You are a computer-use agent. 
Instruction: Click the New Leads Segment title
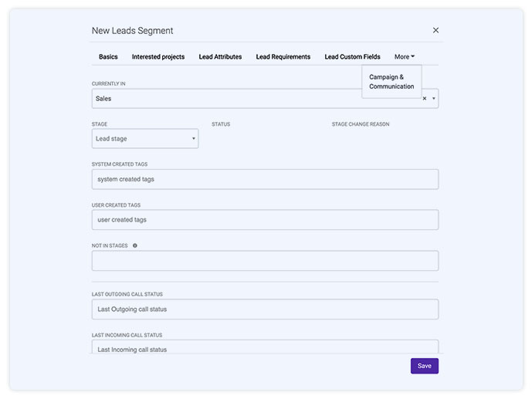(x=132, y=31)
